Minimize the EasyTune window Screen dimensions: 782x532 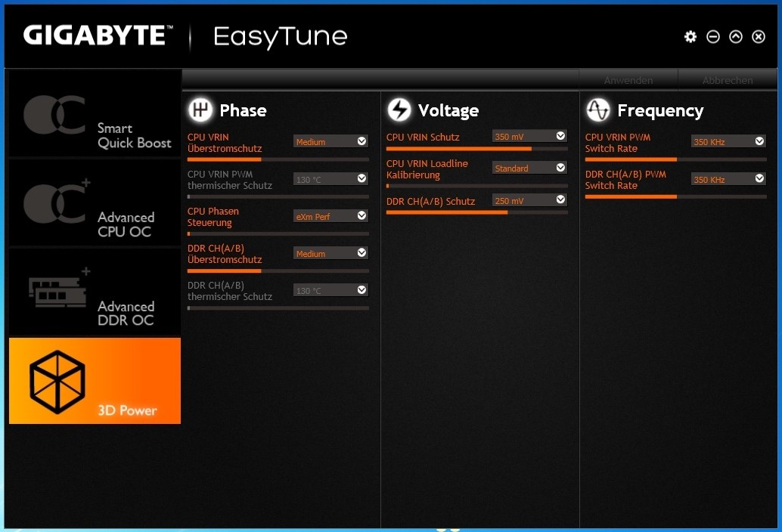click(x=713, y=36)
